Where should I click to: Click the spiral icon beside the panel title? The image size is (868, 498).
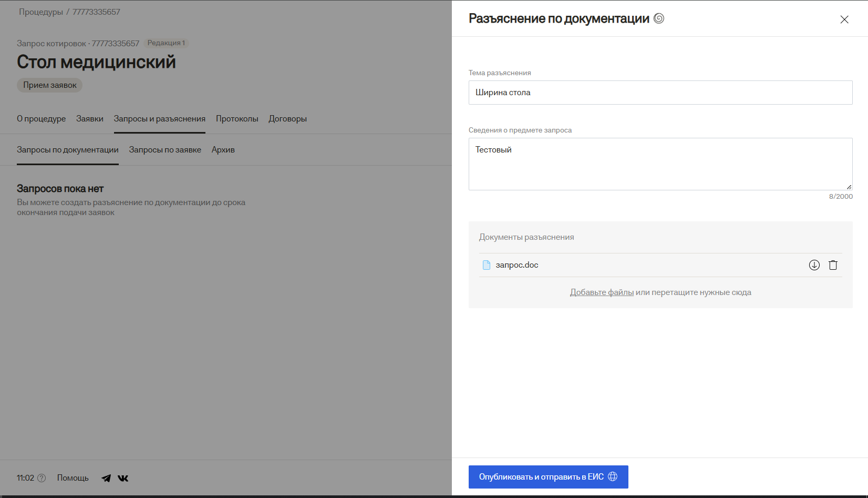point(659,18)
